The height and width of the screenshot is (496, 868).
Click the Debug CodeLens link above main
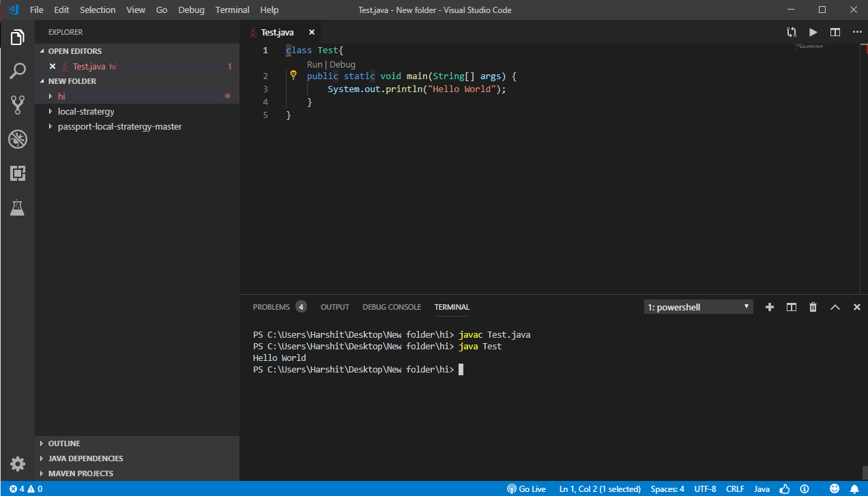click(x=343, y=64)
